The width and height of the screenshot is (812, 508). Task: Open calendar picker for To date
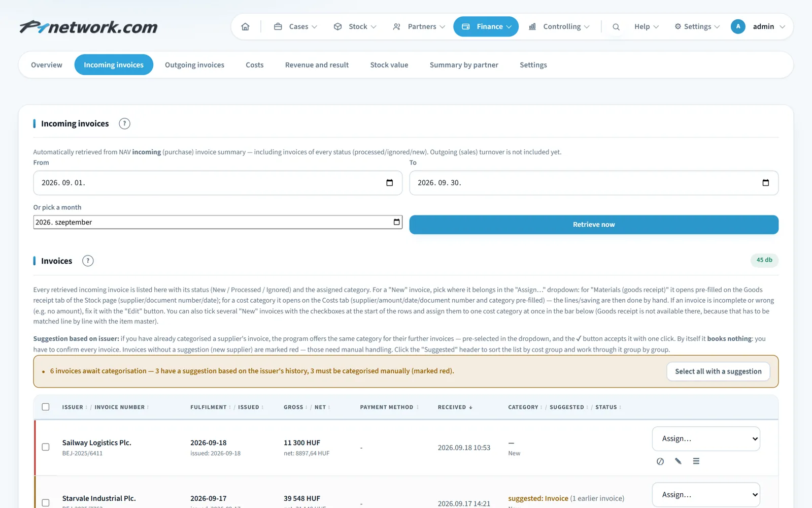pos(765,183)
